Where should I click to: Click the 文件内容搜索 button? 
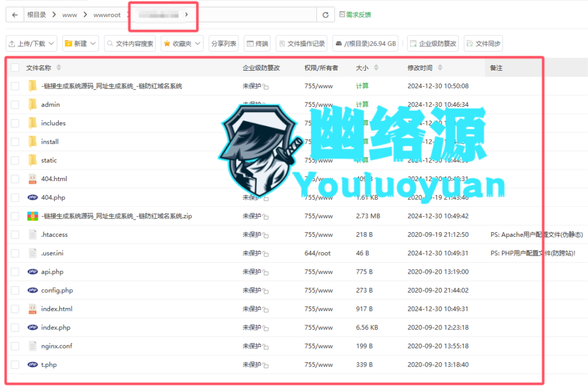tap(130, 44)
